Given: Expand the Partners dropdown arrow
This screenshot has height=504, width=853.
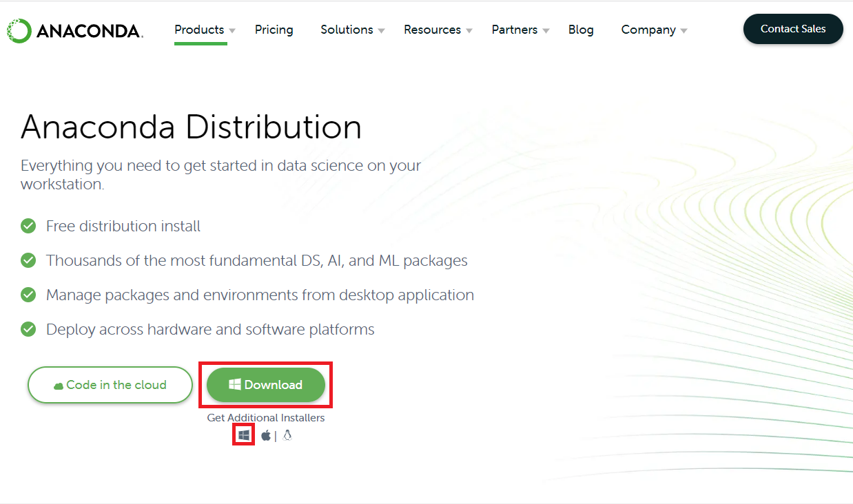Looking at the screenshot, I should coord(546,31).
